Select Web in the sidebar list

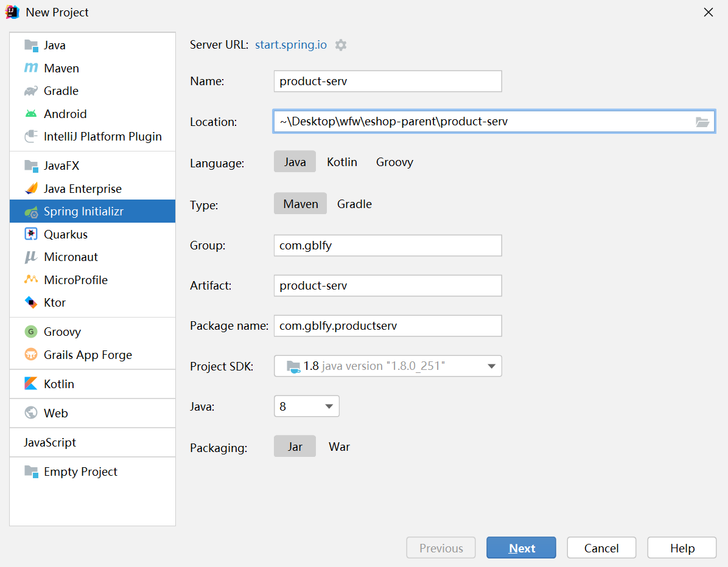point(93,413)
